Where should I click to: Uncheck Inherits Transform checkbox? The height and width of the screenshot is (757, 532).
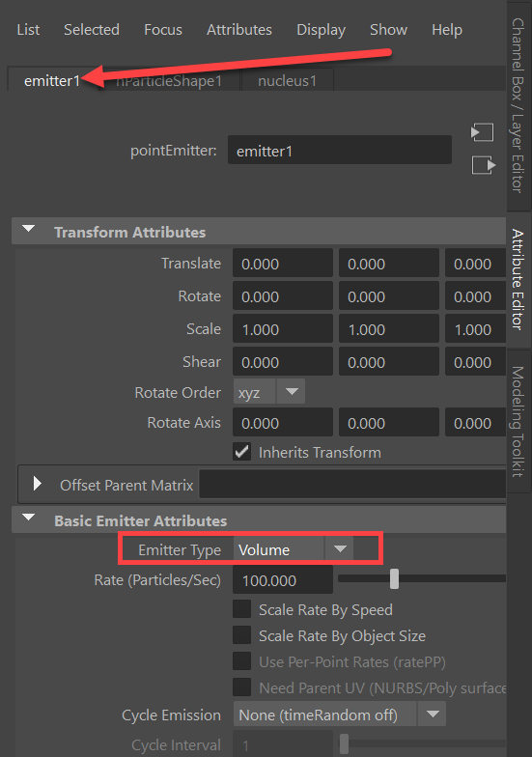pos(241,452)
